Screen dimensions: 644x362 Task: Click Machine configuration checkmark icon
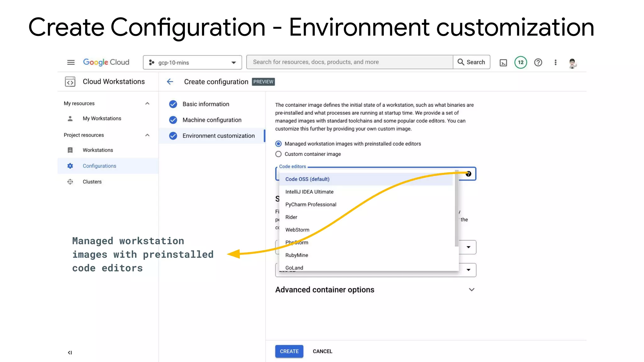173,120
